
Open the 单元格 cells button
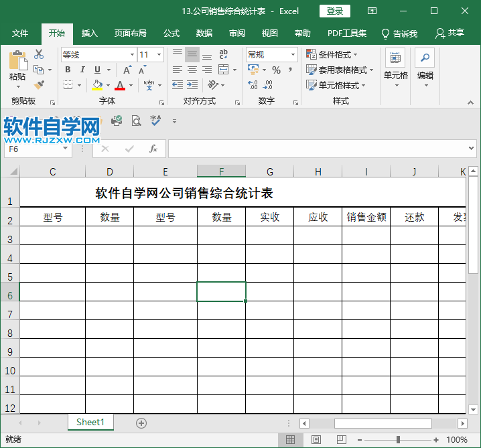[x=395, y=68]
